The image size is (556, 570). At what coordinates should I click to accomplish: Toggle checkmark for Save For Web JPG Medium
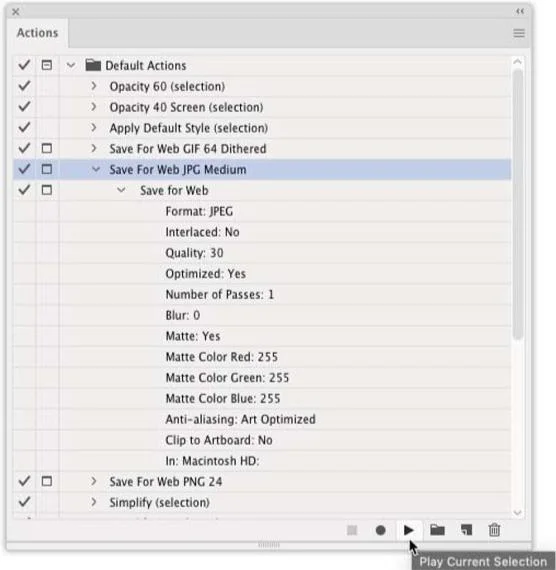click(x=24, y=169)
